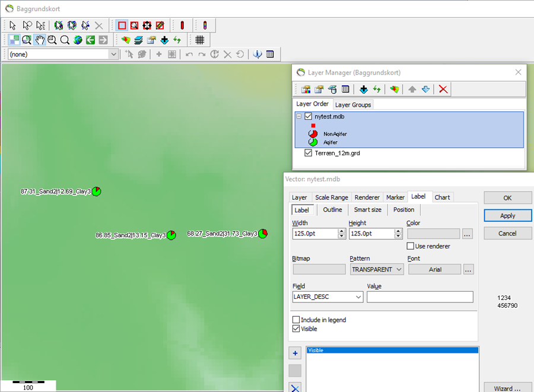The image size is (534, 392).
Task: Click the Value input field
Action: (420, 297)
